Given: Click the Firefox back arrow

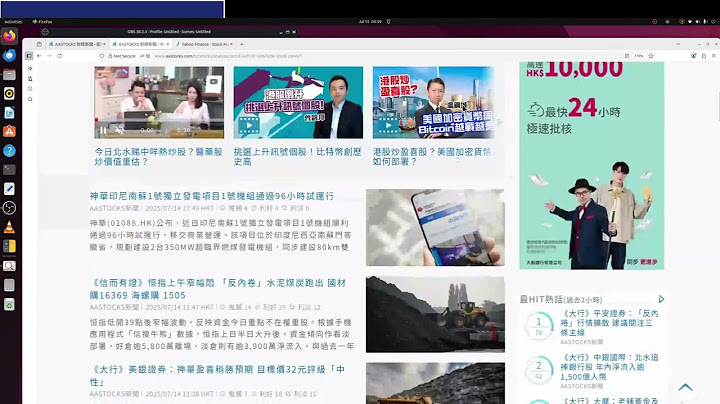Looking at the screenshot, I should pos(39,56).
